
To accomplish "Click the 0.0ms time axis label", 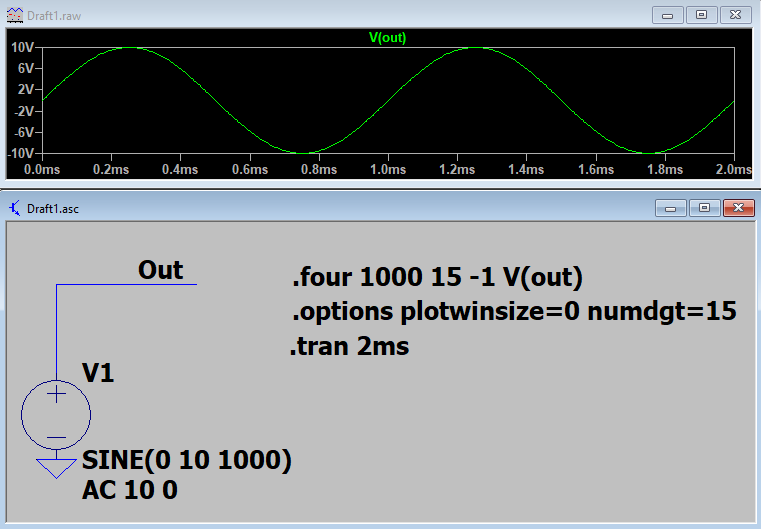I will pos(42,169).
